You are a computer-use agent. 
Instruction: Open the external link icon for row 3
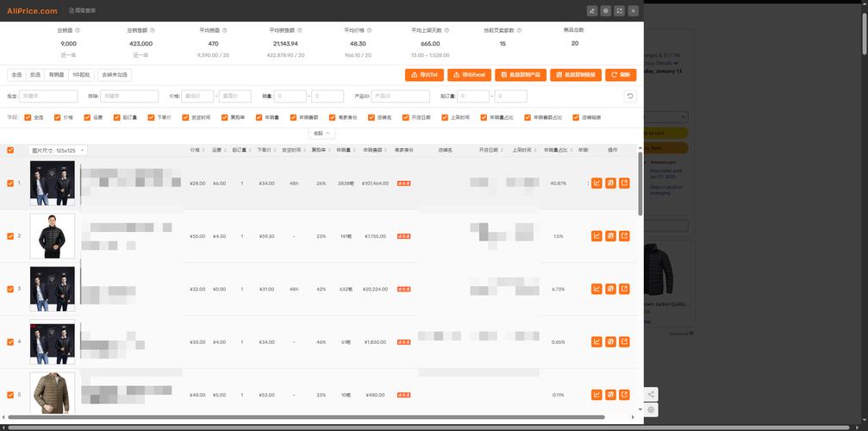(624, 289)
